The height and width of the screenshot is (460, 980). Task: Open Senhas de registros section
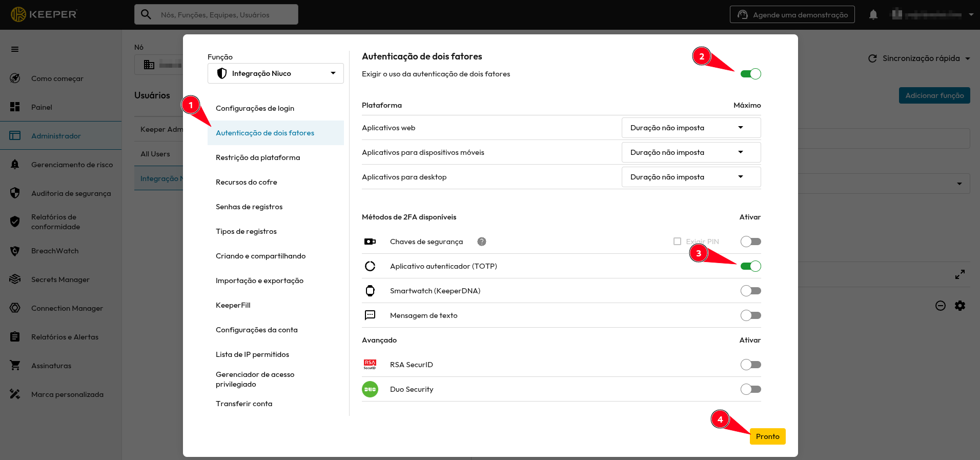[276, 207]
